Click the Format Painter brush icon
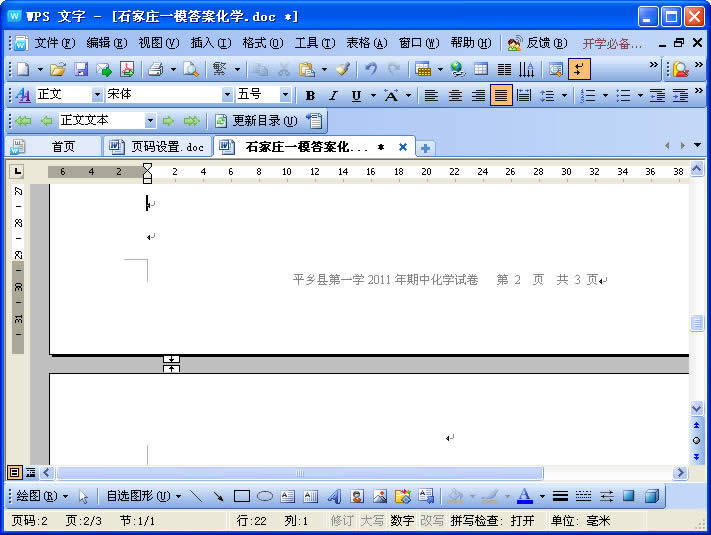Screen dimensions: 711x535 coord(343,69)
